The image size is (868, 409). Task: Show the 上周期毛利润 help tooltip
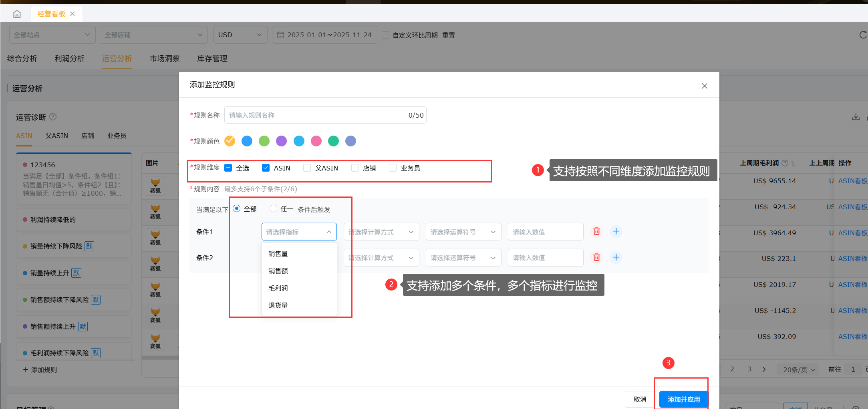coord(785,163)
